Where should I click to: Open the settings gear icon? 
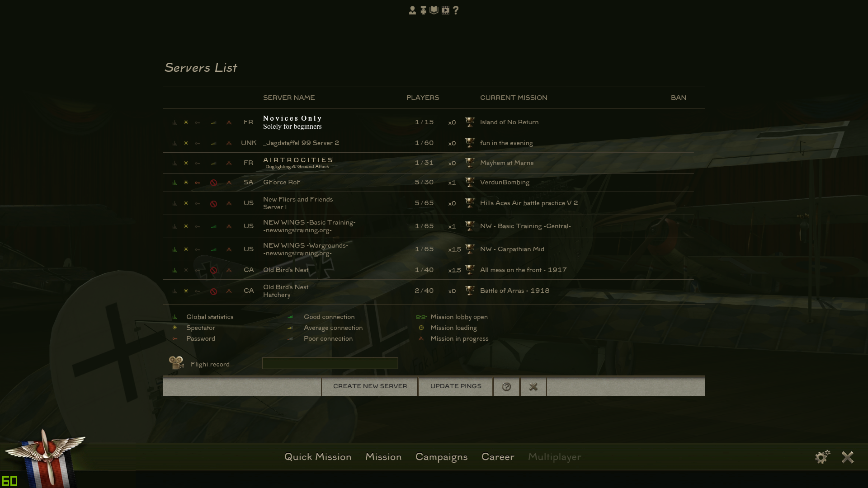pyautogui.click(x=822, y=457)
